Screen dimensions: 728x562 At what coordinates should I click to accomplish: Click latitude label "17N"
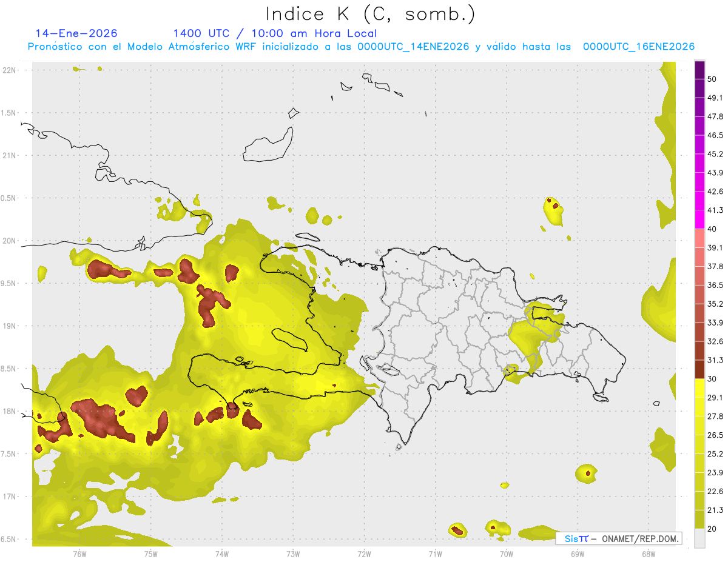tap(9, 497)
